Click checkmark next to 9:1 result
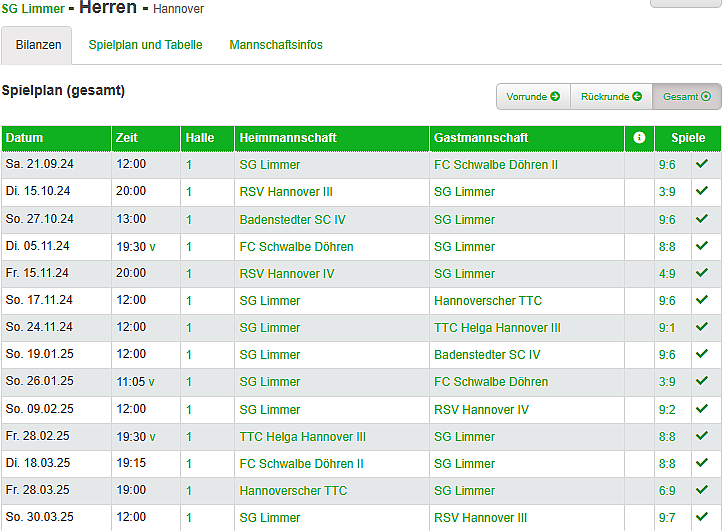The image size is (723, 531). 702,327
